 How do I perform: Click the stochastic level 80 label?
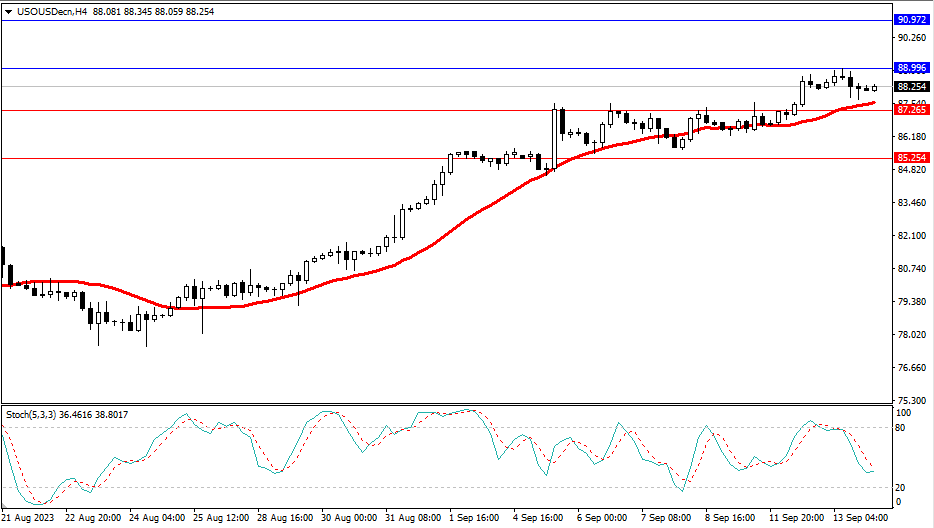pyautogui.click(x=901, y=427)
